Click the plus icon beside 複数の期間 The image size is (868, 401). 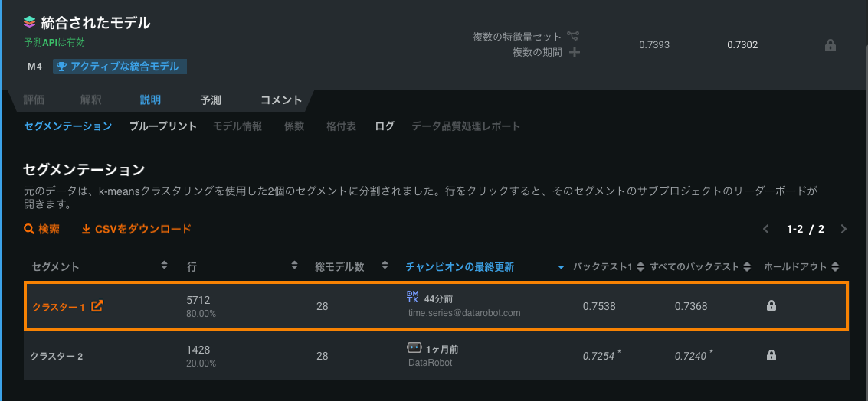pyautogui.click(x=574, y=52)
